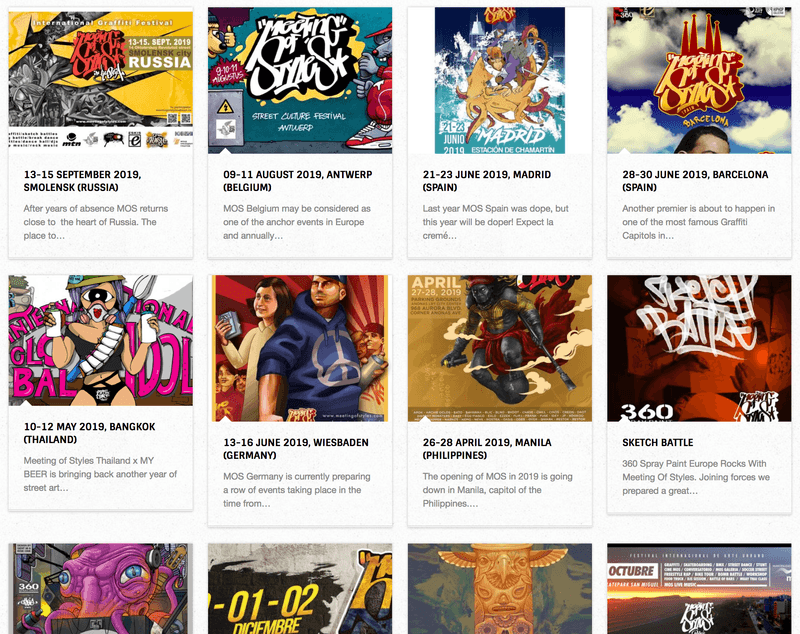This screenshot has height=634, width=800.
Task: Click the Sketch Battle title
Action: [658, 443]
